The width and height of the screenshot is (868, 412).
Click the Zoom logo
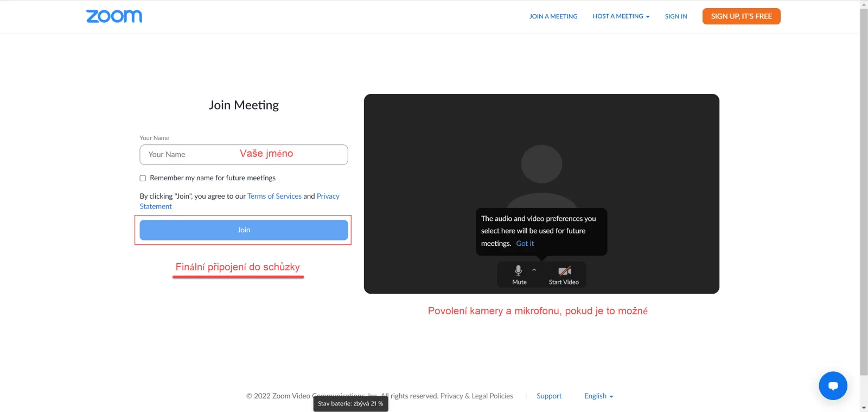tap(114, 16)
